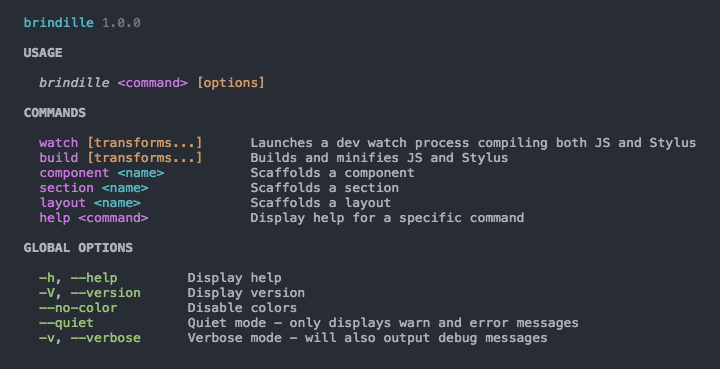Click the help <command> entry
Screen dimensions: 720x369
coord(94,218)
